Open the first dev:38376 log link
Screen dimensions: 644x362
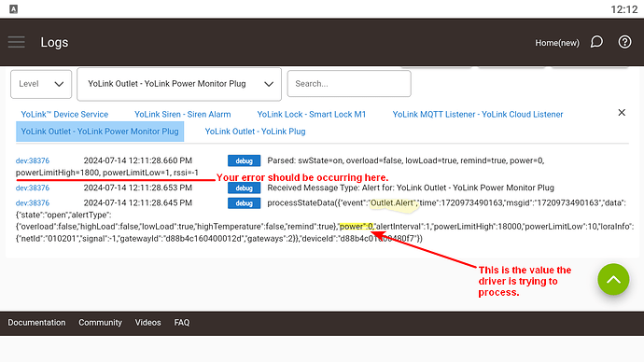[33, 160]
